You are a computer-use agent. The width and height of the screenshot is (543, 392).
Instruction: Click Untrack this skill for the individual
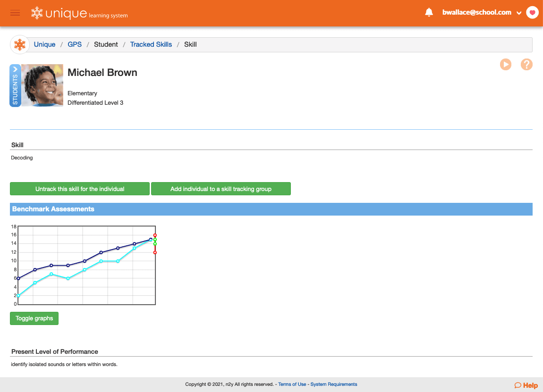(x=80, y=189)
